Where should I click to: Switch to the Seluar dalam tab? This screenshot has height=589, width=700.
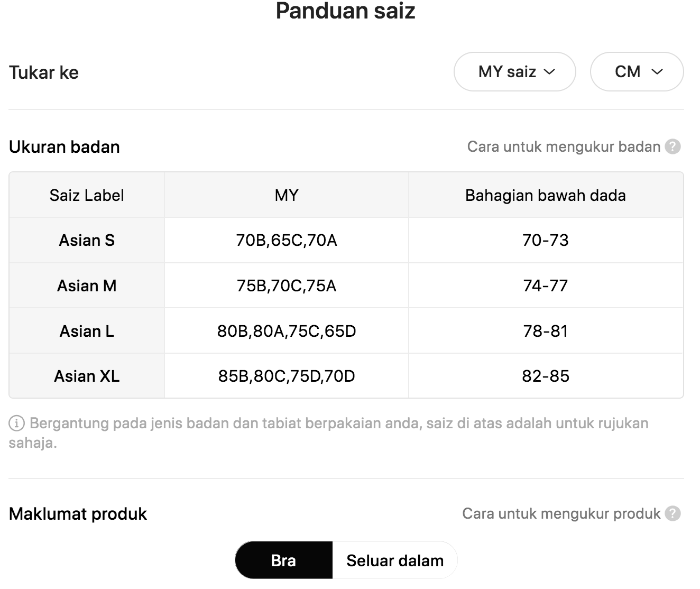(395, 560)
